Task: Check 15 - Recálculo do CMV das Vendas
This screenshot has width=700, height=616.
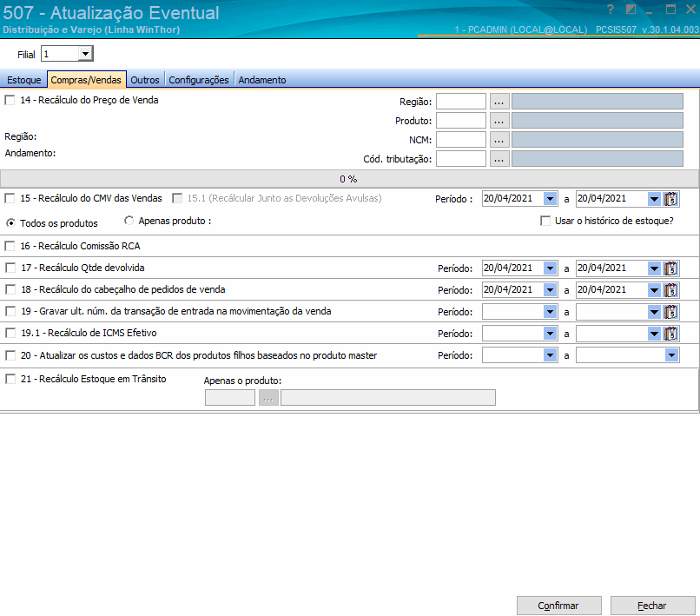Action: coord(10,198)
